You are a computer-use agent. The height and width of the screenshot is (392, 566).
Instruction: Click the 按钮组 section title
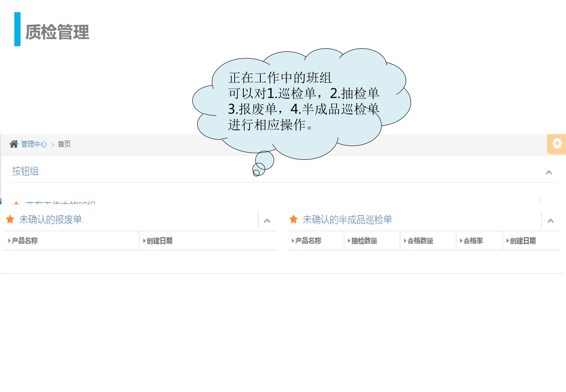[x=25, y=171]
